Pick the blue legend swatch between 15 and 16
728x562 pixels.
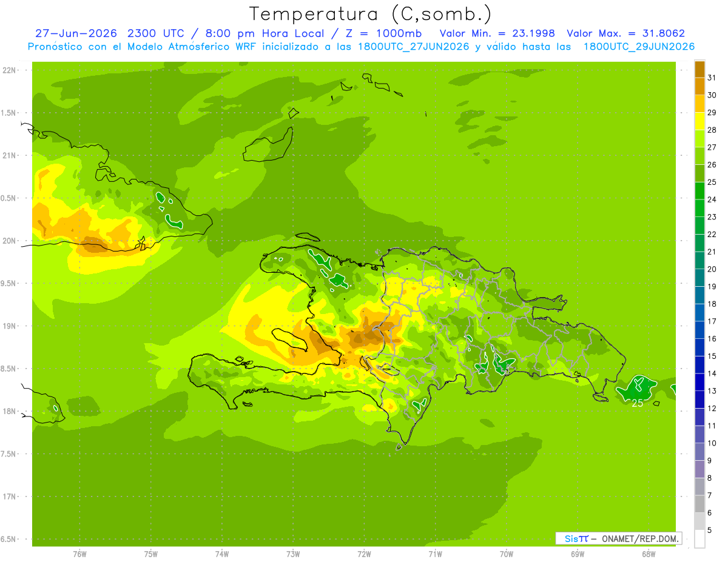coord(699,348)
